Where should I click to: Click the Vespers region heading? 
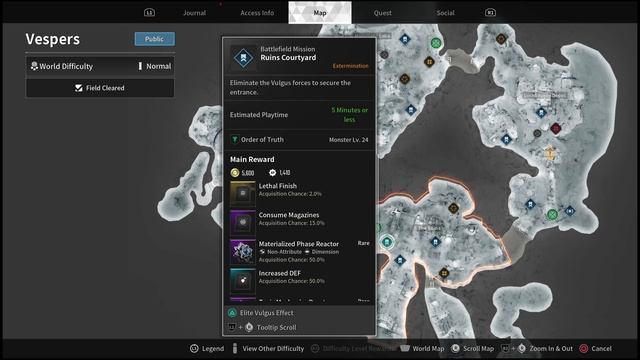click(53, 39)
